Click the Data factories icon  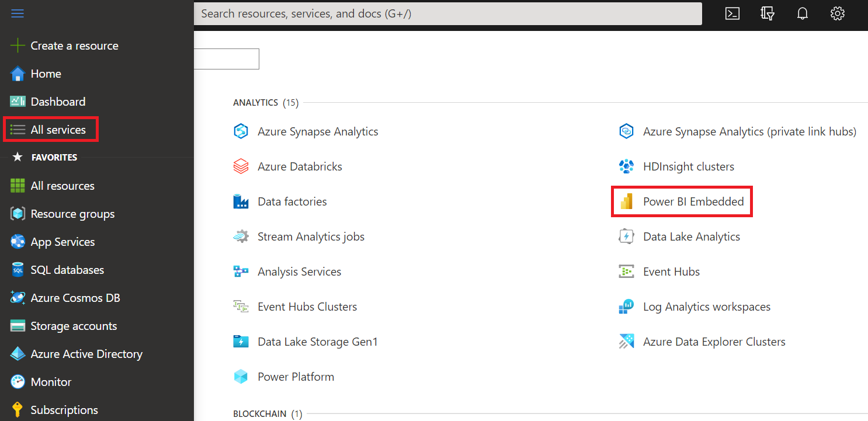pyautogui.click(x=241, y=201)
